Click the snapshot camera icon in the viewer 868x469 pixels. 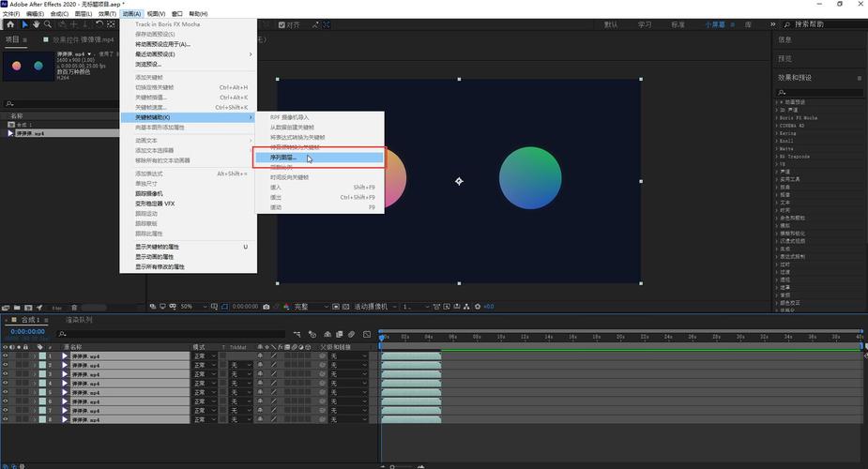[266, 307]
